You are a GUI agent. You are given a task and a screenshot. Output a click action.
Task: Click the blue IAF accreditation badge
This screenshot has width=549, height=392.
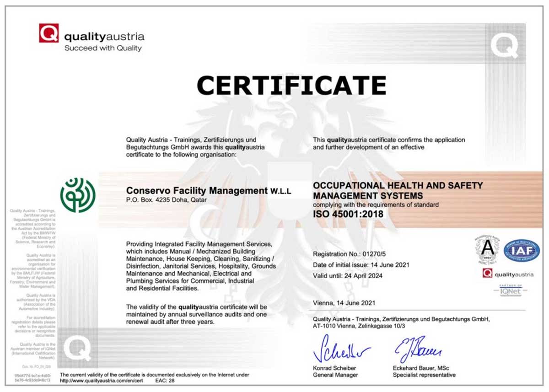point(522,251)
